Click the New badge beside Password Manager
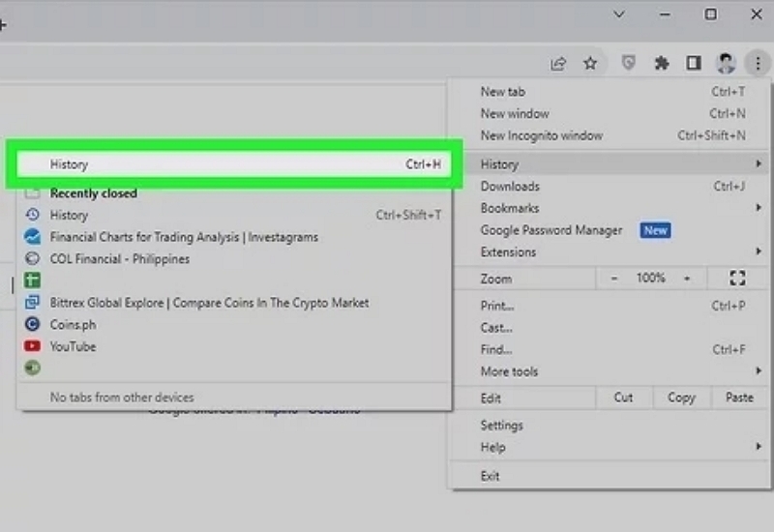Screen dimensions: 774x532 (x=655, y=230)
